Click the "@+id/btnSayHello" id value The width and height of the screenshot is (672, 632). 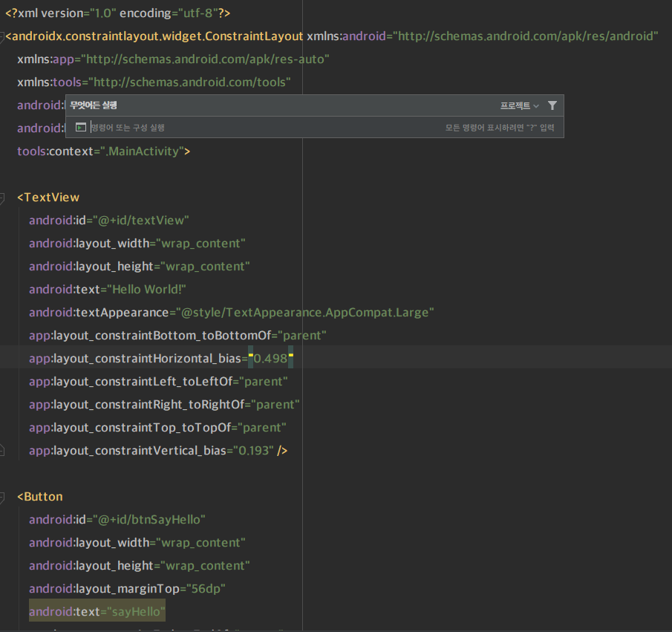point(149,520)
